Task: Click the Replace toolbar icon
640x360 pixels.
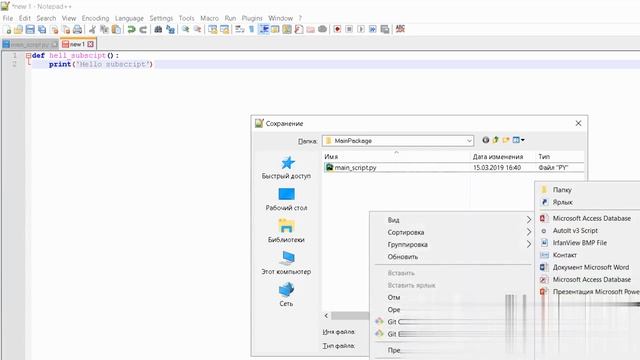Action: [170, 29]
